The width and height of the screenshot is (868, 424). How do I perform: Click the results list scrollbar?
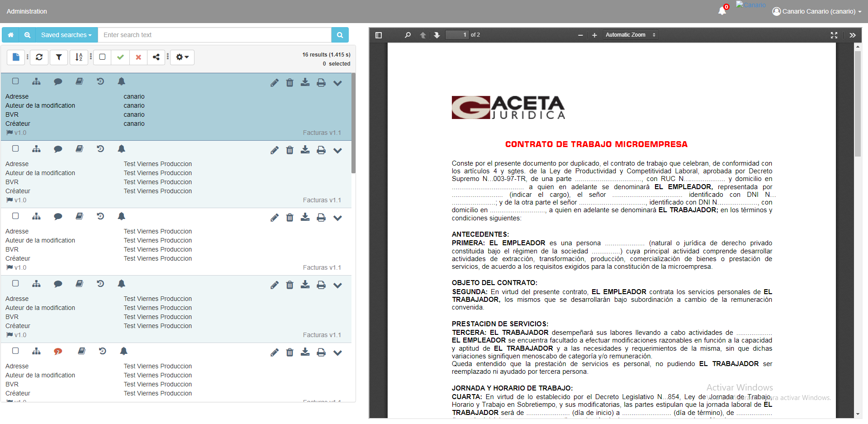pyautogui.click(x=353, y=123)
